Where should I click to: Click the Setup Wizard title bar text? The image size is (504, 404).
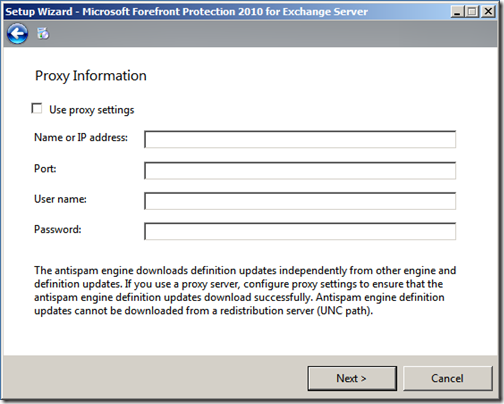tap(187, 12)
